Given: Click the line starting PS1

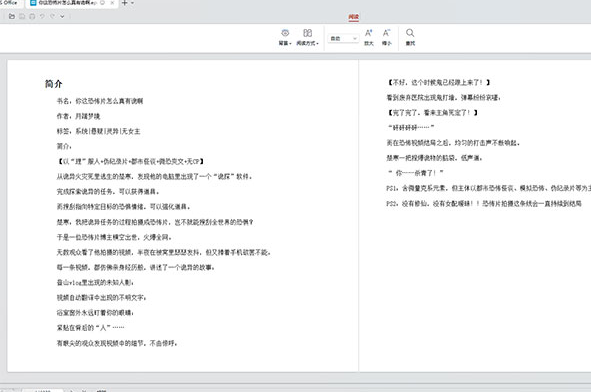Looking at the screenshot, I should [489, 188].
